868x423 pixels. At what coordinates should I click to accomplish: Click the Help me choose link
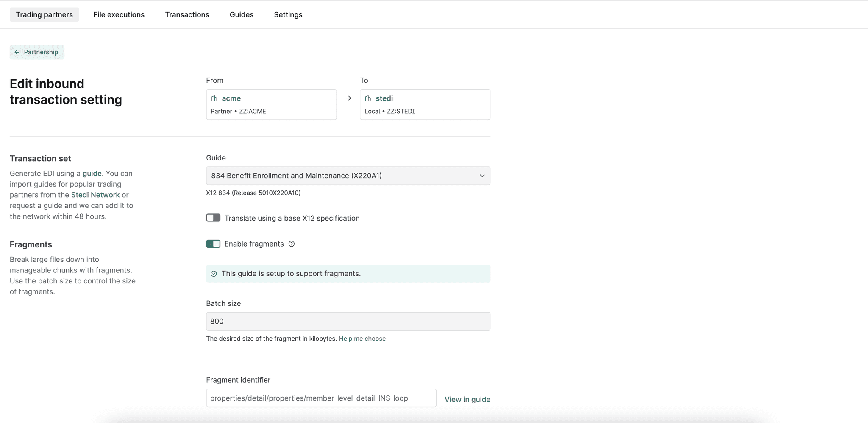pos(362,339)
